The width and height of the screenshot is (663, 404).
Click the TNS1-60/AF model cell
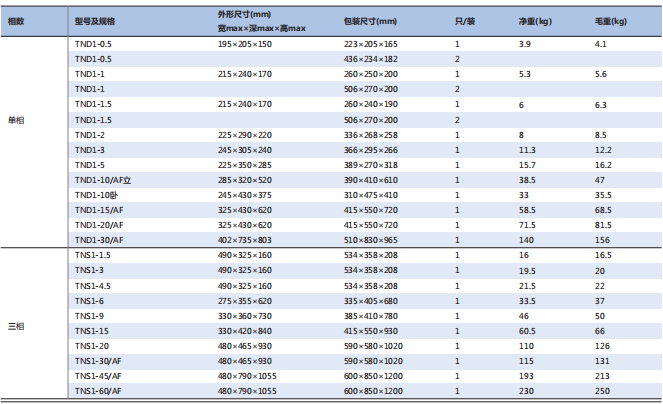click(98, 390)
